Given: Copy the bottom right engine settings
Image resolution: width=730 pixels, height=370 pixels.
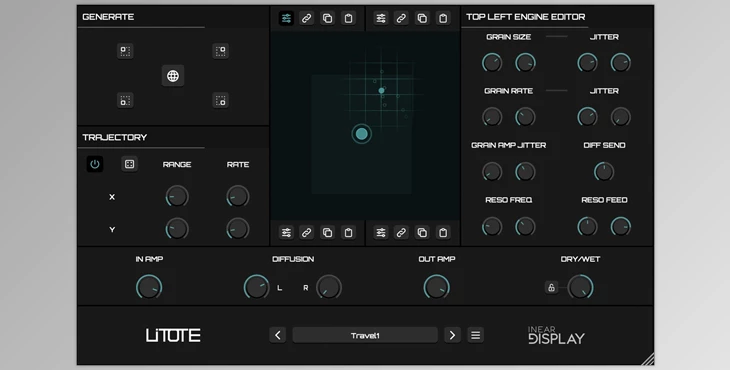Looking at the screenshot, I should [x=422, y=232].
